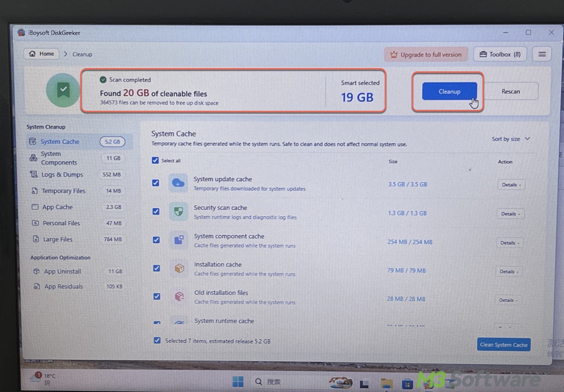Click the 3.5 GB / 3.5 GB size value
Screen dimensions: 564x392
point(407,184)
